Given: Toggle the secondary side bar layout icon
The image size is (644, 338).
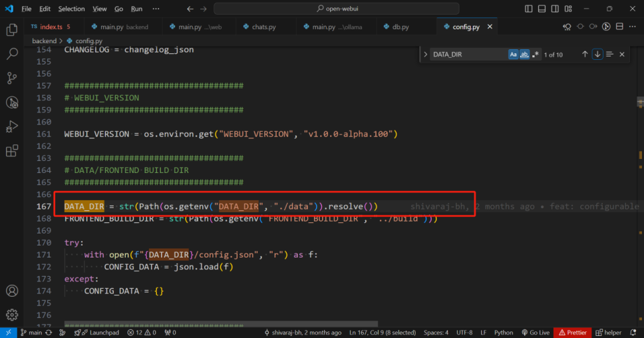Looking at the screenshot, I should pyautogui.click(x=555, y=9).
